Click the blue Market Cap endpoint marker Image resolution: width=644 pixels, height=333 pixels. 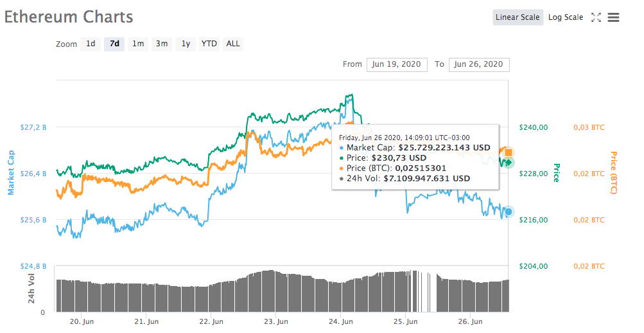click(x=509, y=212)
